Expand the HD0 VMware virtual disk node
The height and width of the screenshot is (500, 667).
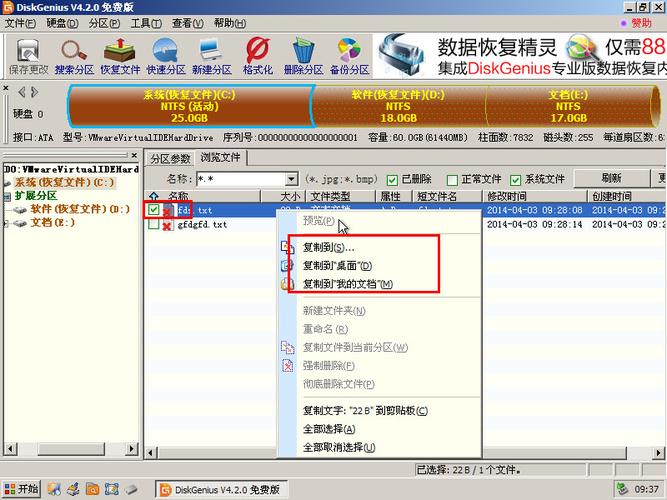pos(6,170)
